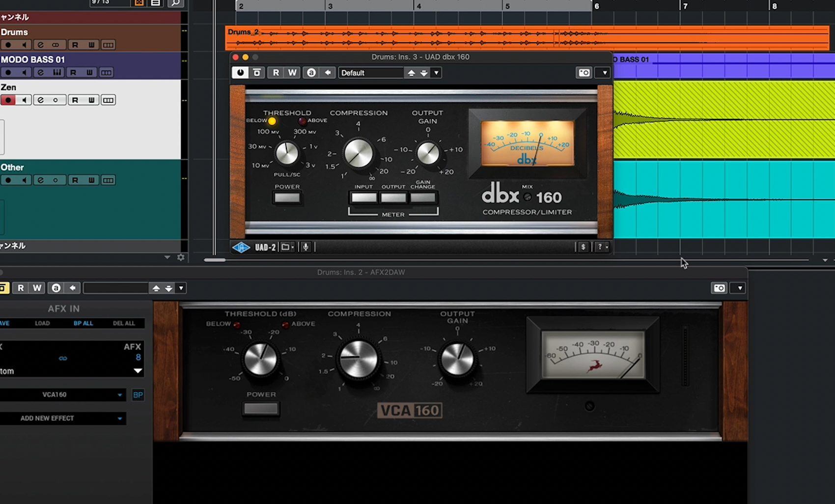Click dbx 160 MIX knob

(x=527, y=197)
